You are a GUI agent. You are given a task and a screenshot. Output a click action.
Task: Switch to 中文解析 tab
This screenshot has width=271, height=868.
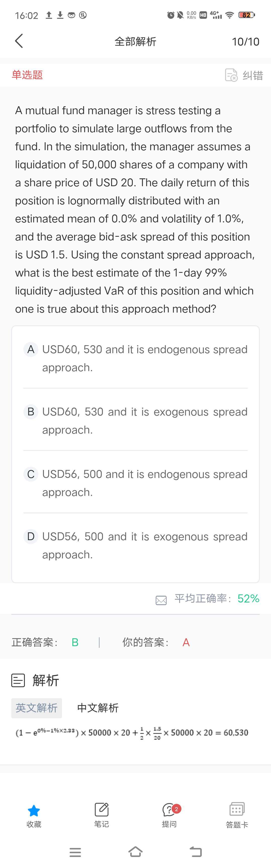tap(98, 708)
